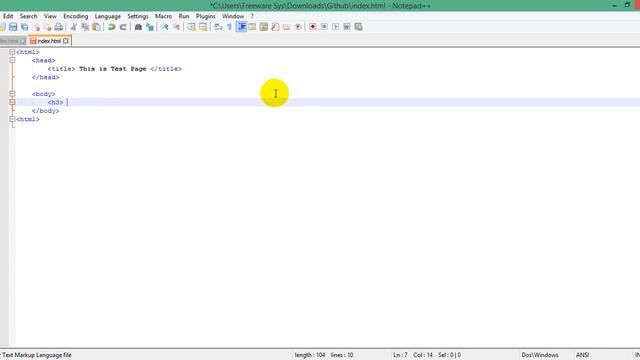Click the Redo arrow icon
Viewport: 640px width, 360px height.
tap(123, 27)
